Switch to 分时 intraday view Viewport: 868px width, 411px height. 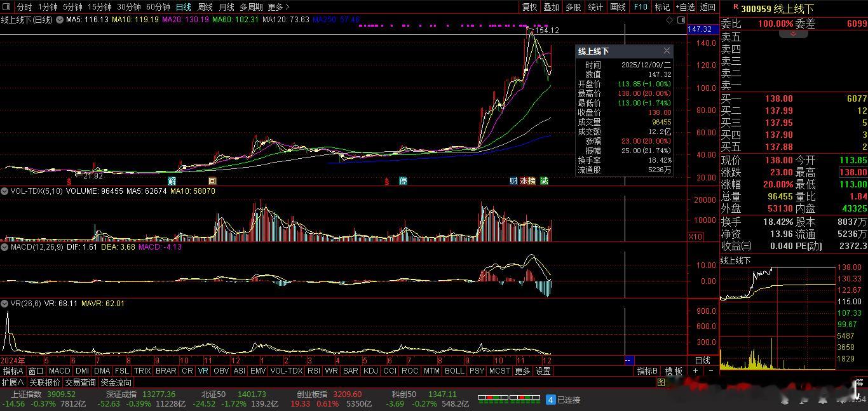[24, 7]
